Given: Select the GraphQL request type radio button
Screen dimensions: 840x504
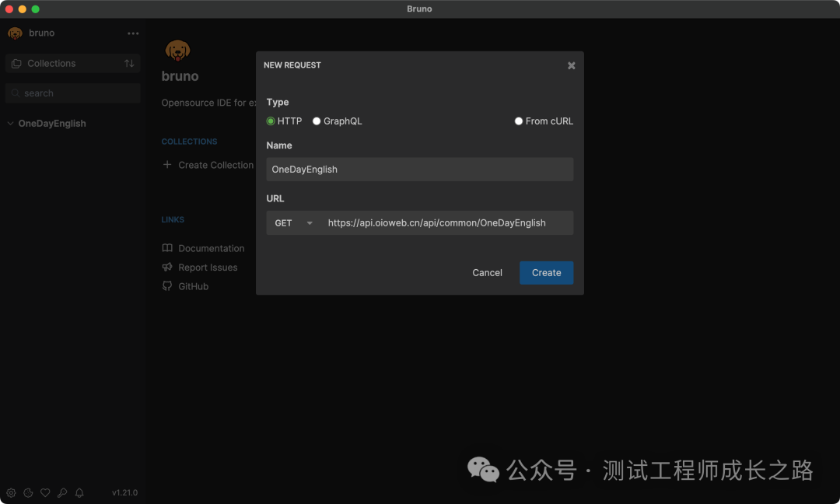Looking at the screenshot, I should pyautogui.click(x=317, y=121).
